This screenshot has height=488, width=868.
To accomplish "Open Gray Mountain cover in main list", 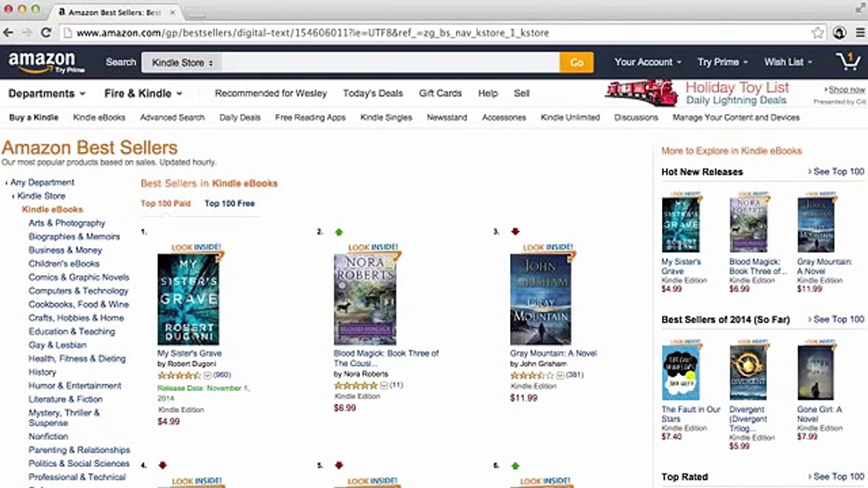I will point(540,299).
